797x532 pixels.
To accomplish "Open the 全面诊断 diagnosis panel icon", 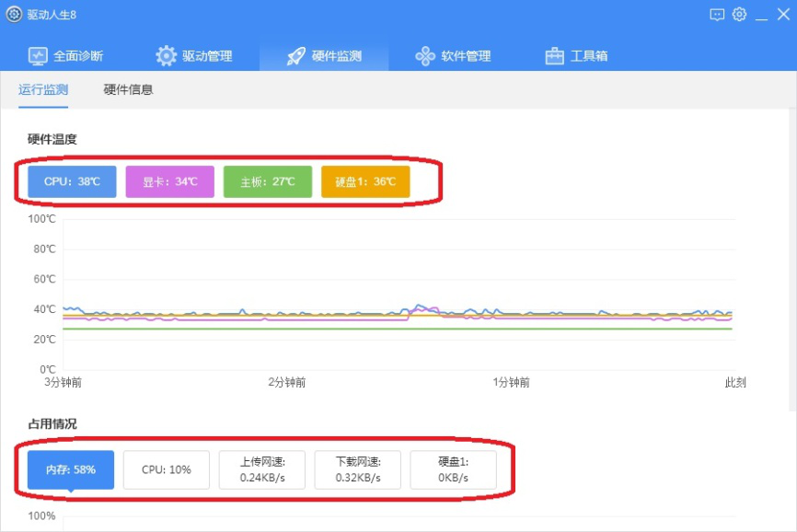I will (39, 55).
